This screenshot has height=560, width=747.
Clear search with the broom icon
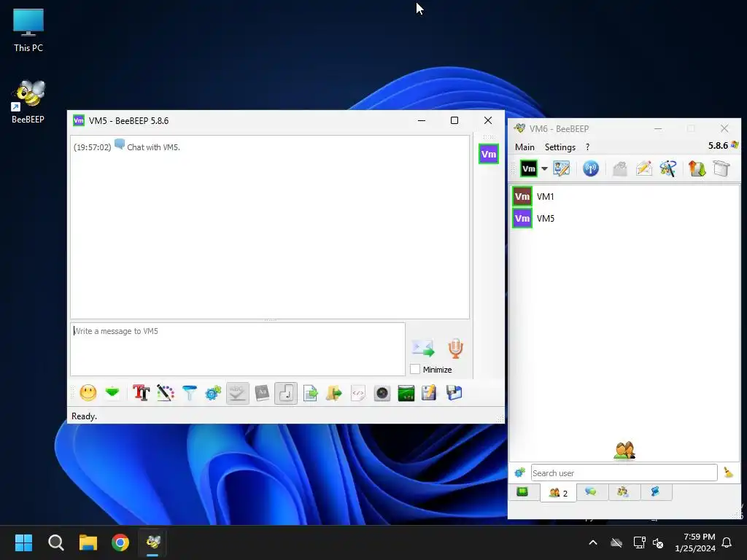pyautogui.click(x=728, y=472)
